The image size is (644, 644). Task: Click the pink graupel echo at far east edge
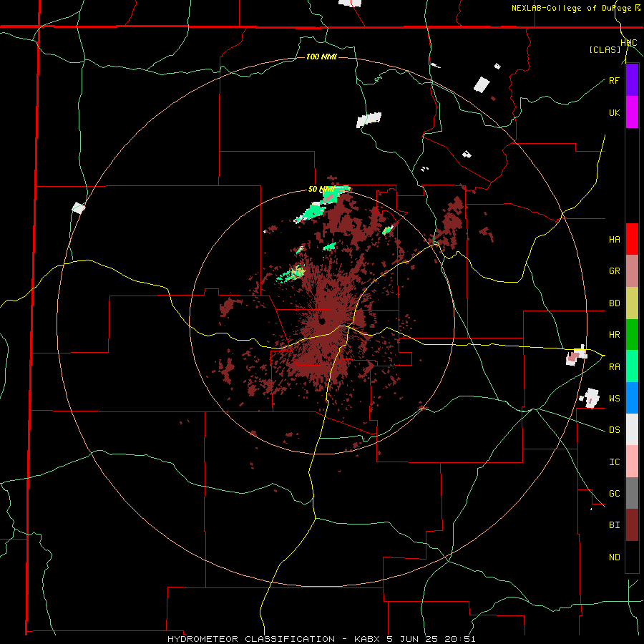[572, 357]
